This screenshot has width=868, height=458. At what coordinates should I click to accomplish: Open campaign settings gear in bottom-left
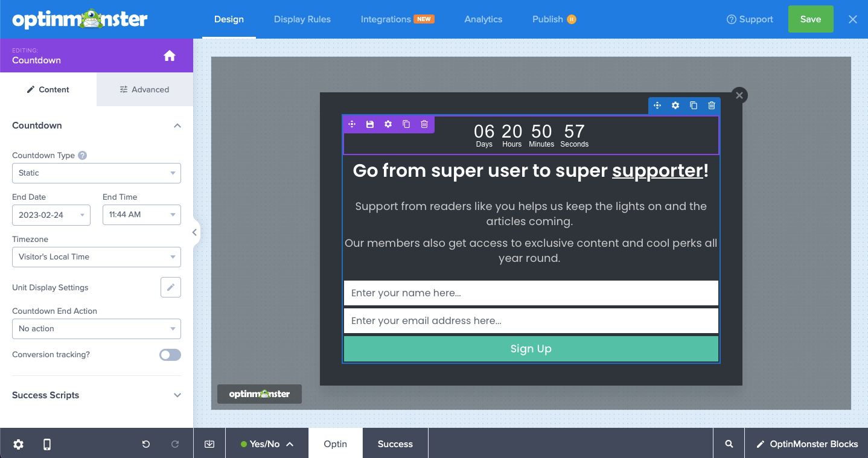(19, 444)
